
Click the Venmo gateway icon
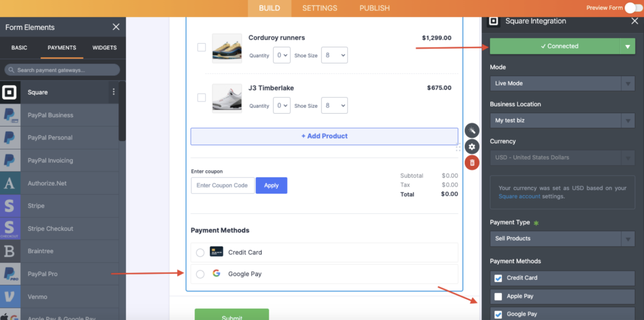coord(10,297)
